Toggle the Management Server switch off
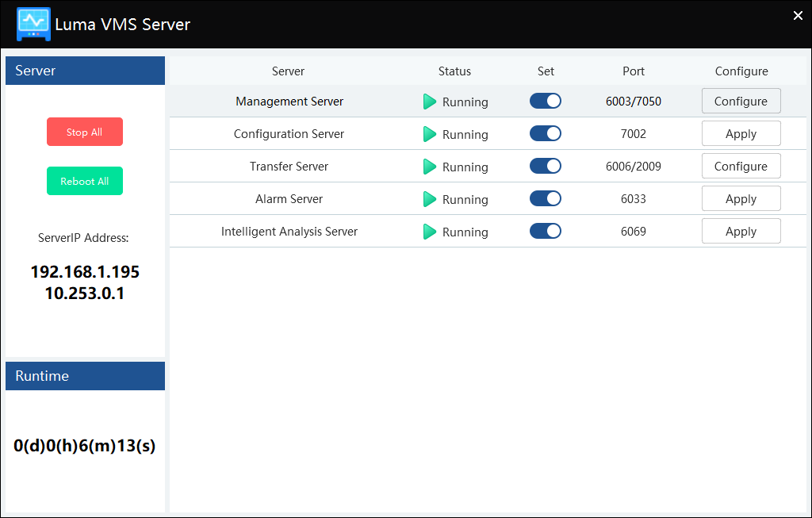This screenshot has height=518, width=812. [546, 101]
